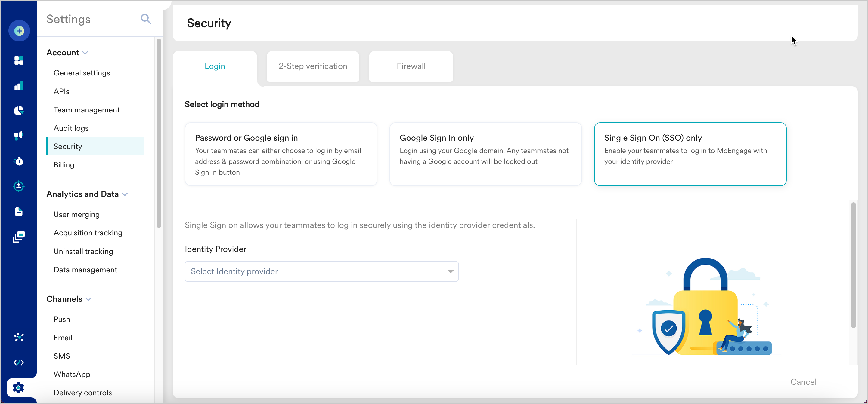868x404 pixels.
Task: Select the Single Sign On (SSO) only login method
Action: pos(690,154)
